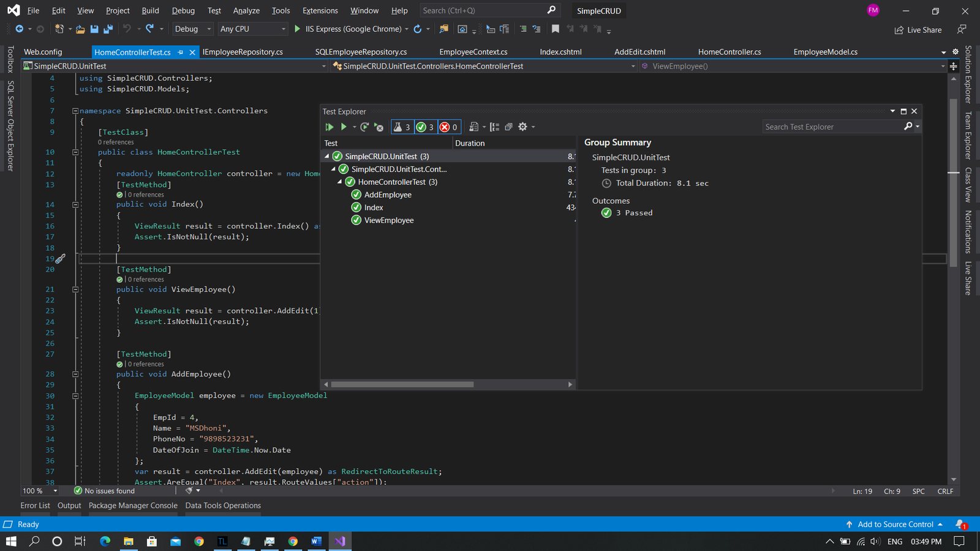Switch to the HomeController.cs tab
Screen dimensions: 980x551
[729, 52]
